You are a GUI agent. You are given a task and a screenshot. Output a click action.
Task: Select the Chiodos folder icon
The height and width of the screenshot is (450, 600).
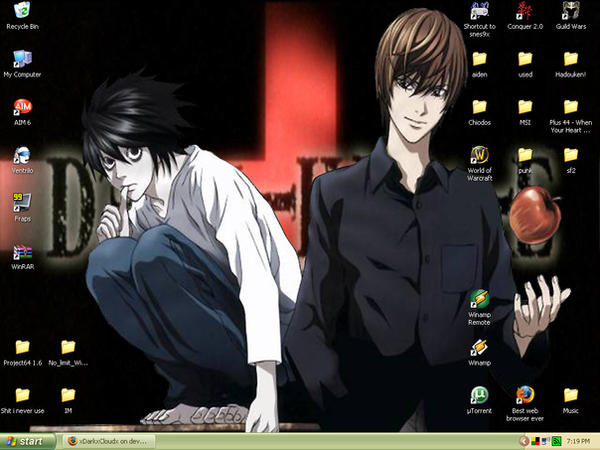tap(479, 107)
